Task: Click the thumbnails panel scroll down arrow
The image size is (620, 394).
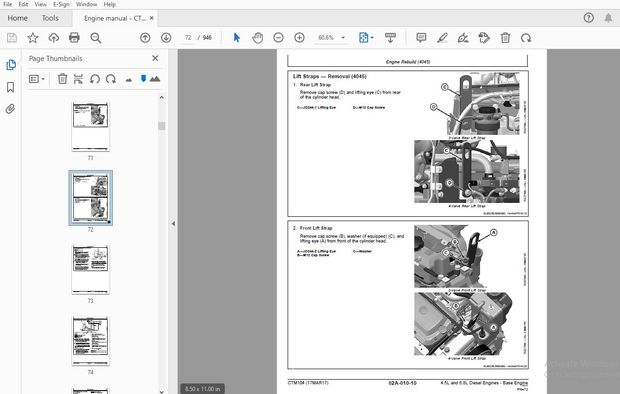Action: pos(161,391)
